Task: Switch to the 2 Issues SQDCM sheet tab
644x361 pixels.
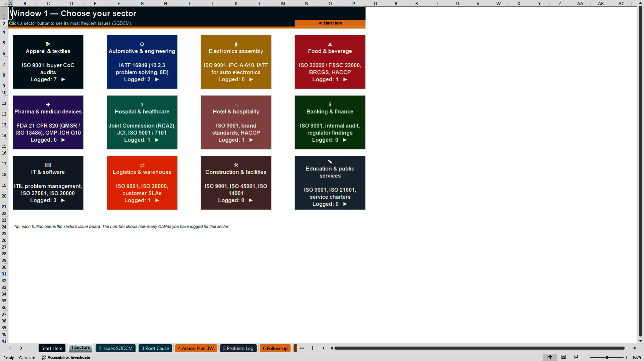Action: coord(115,348)
